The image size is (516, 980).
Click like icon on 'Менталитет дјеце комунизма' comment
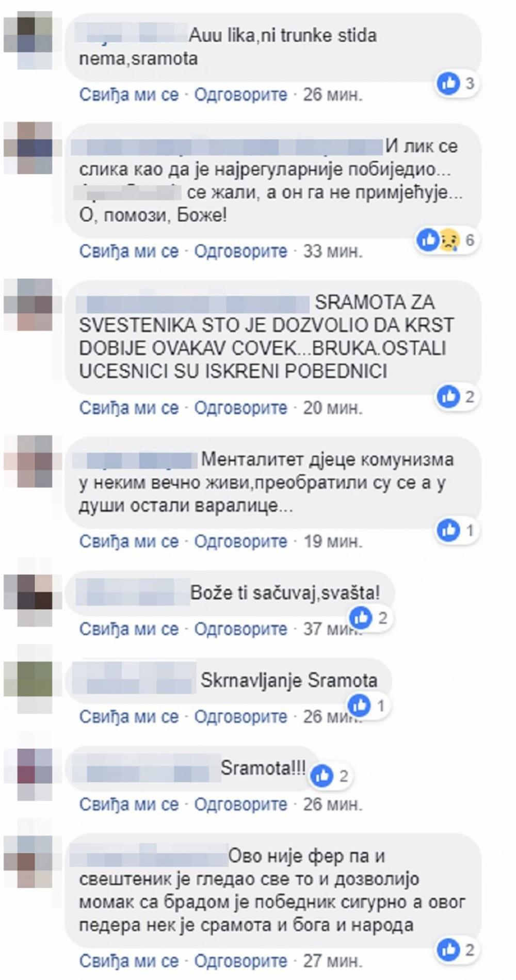click(448, 530)
